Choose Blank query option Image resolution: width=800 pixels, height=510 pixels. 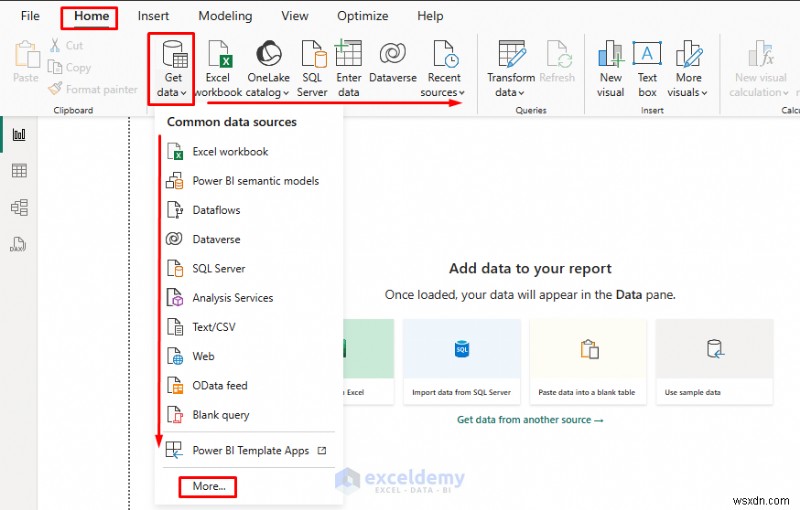(x=248, y=415)
